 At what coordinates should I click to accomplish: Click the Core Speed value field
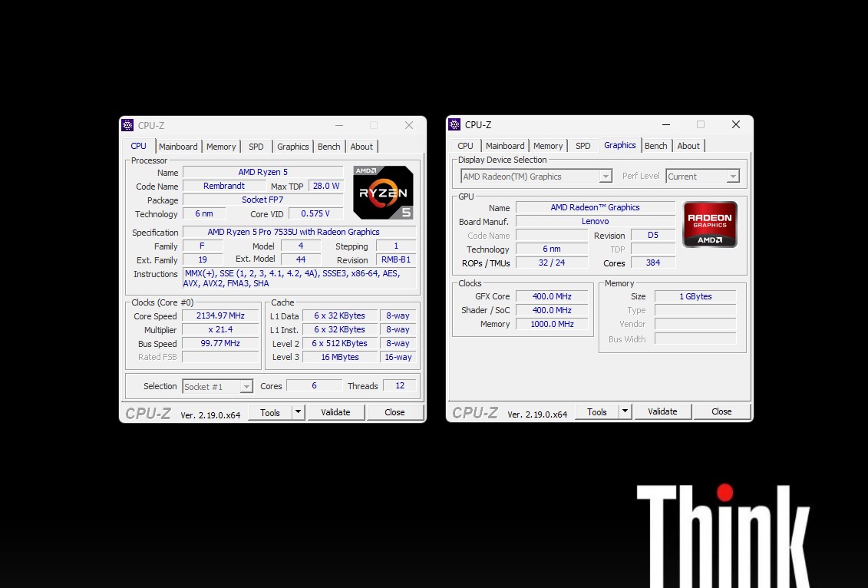221,316
